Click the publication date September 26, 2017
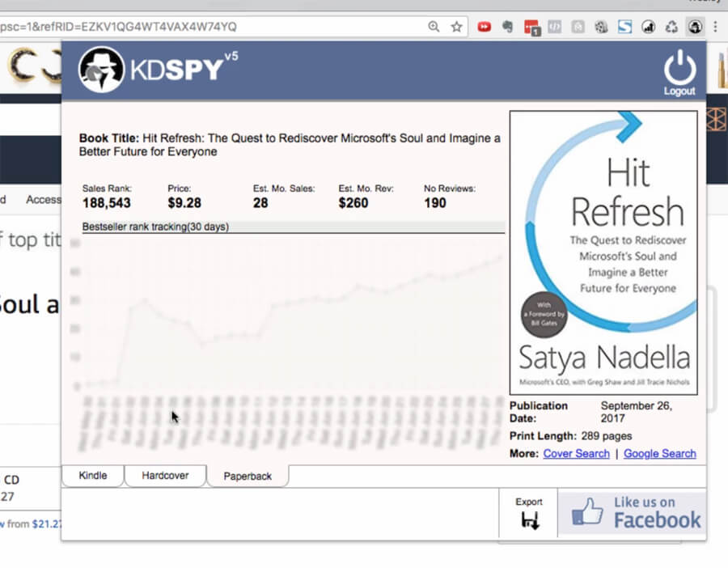 click(636, 412)
